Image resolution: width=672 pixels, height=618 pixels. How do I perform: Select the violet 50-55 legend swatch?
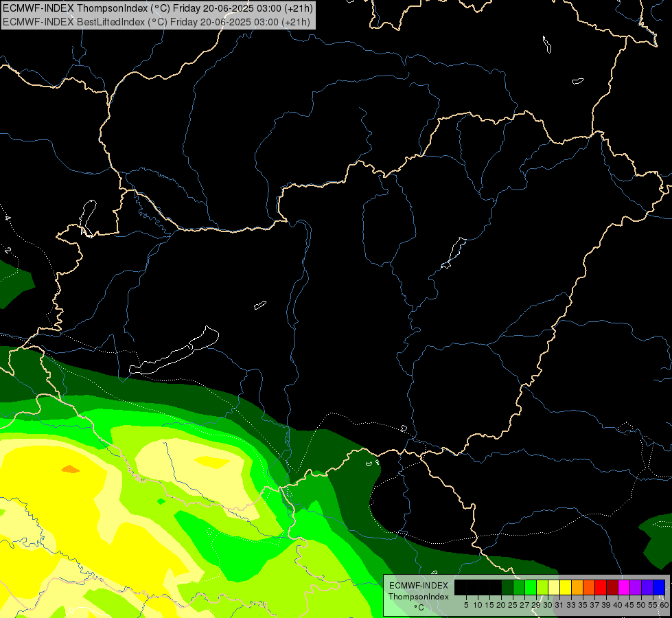(x=648, y=587)
